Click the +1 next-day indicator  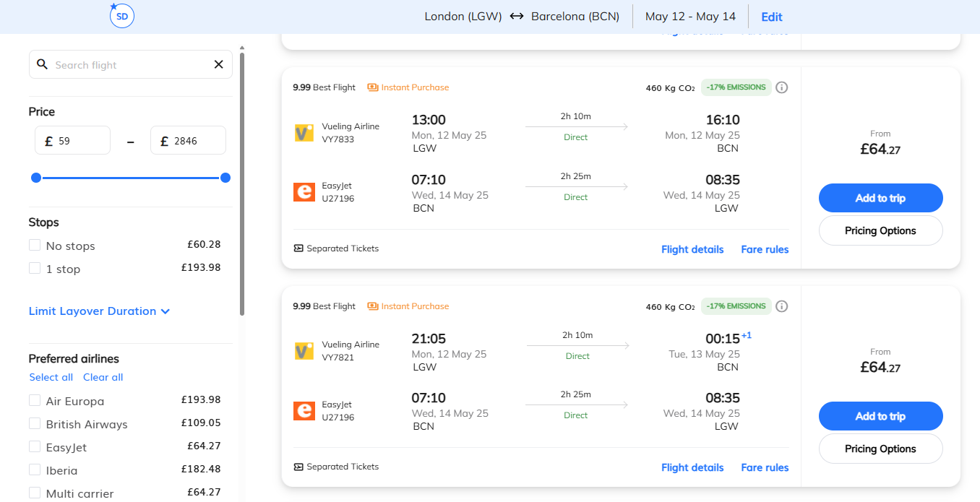[747, 335]
